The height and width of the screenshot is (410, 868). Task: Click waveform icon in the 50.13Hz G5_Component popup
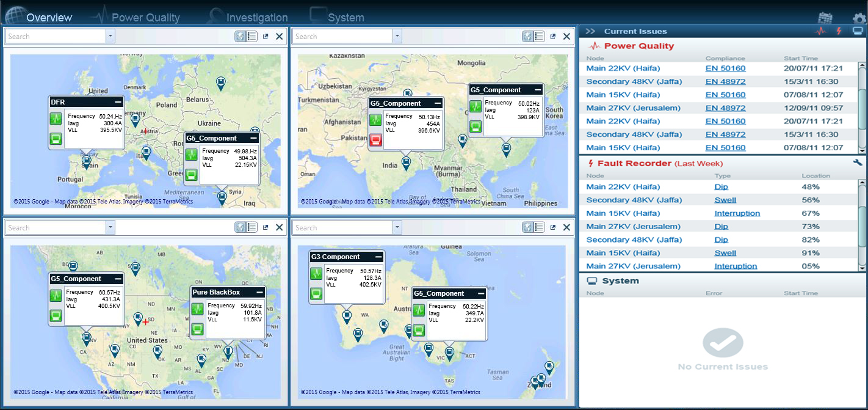376,119
